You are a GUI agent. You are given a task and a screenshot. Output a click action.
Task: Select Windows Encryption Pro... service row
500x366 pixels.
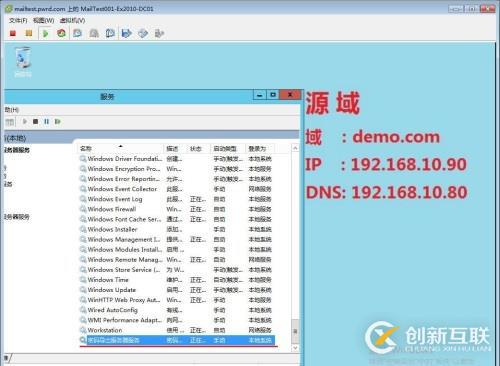(x=176, y=169)
